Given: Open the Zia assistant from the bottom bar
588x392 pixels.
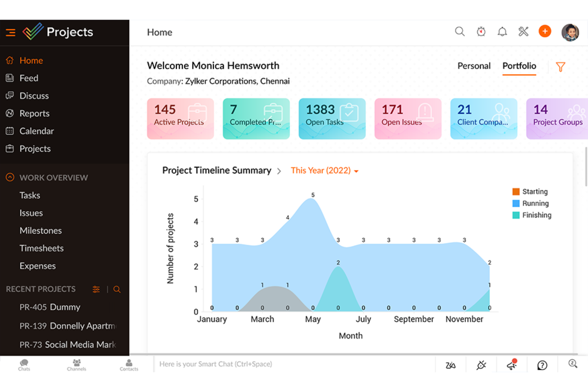Looking at the screenshot, I should click(451, 364).
